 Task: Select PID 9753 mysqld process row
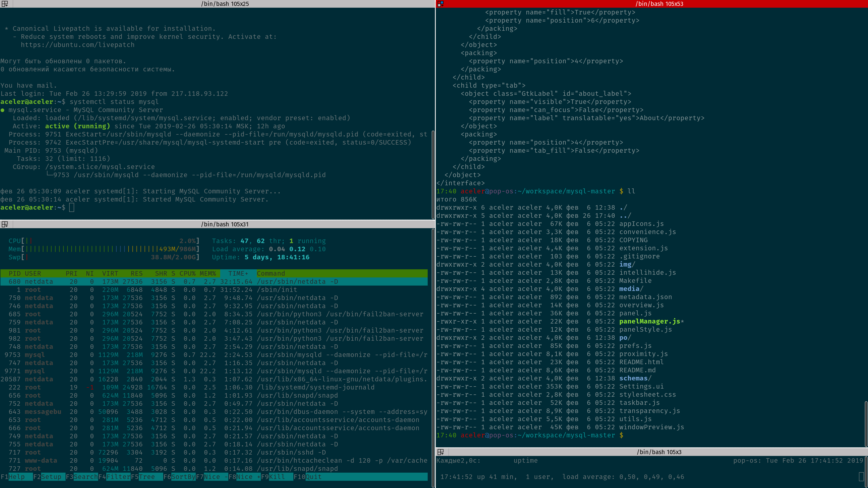pos(214,355)
